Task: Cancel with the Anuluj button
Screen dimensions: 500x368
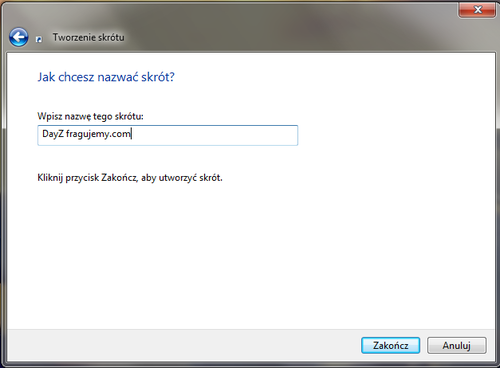Action: (x=456, y=345)
